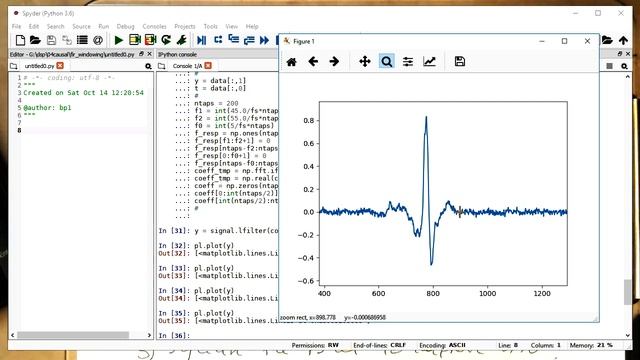Click the @ symbol finder icon
The width and height of the screenshot is (640, 360).
point(98,40)
